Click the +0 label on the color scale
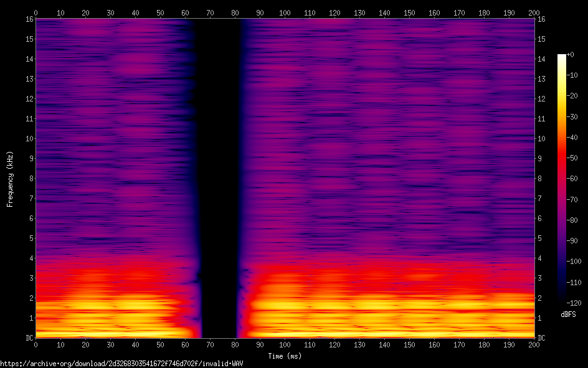This screenshot has height=368, width=588. click(x=570, y=55)
